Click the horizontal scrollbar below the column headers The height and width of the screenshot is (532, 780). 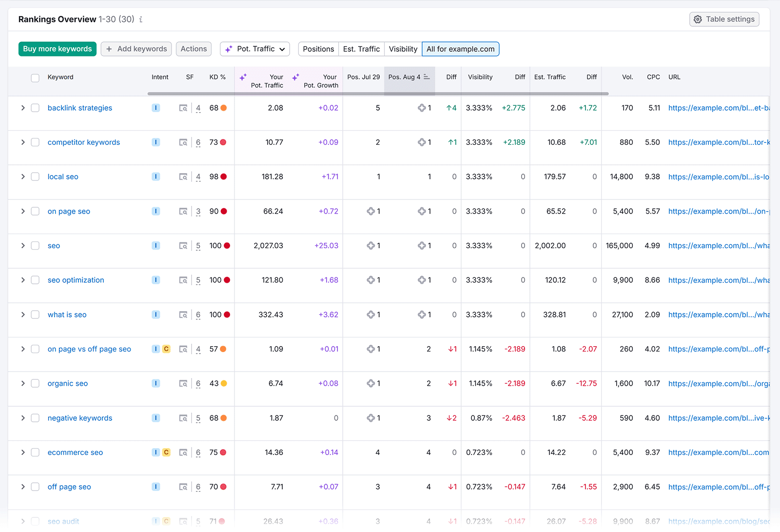click(x=378, y=93)
